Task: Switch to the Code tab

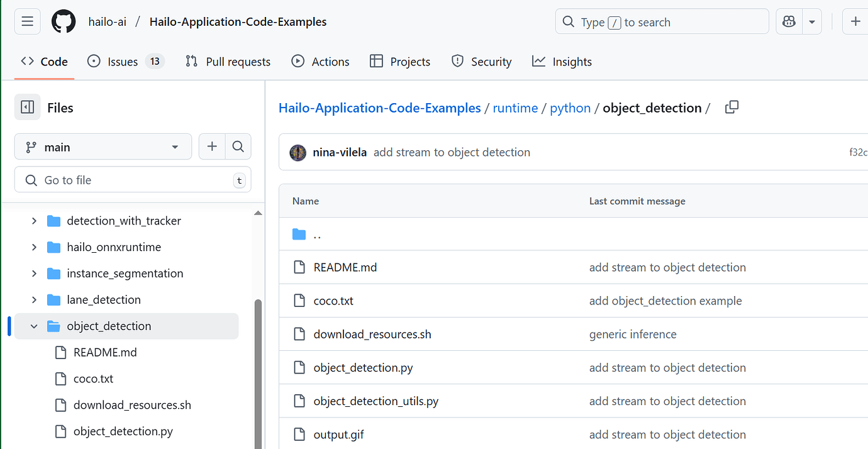Action: (x=44, y=62)
